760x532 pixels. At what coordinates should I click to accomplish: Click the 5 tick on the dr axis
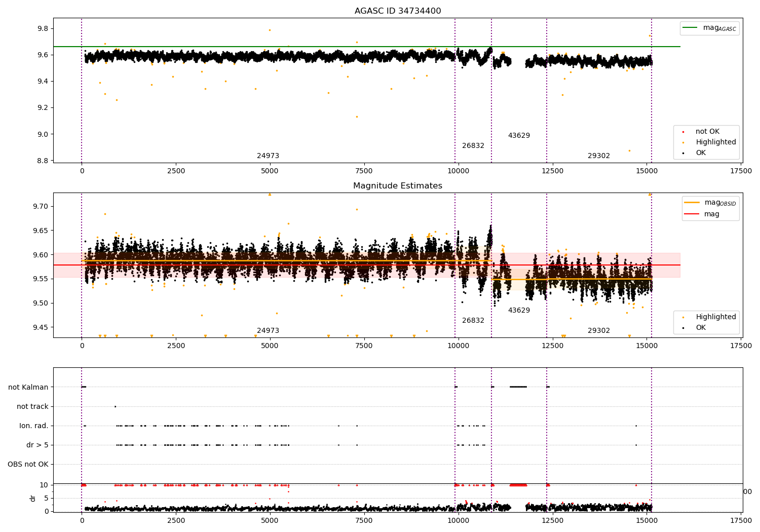pos(47,498)
